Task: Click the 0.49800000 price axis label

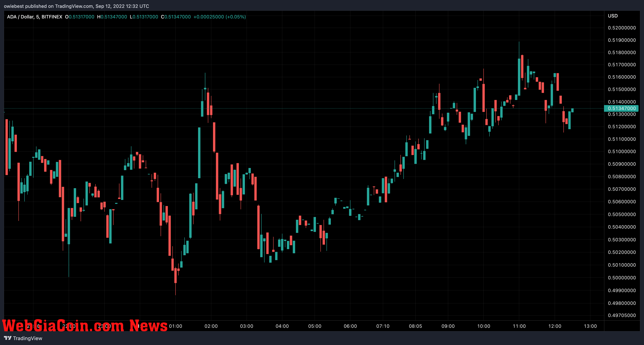Action: point(622,303)
